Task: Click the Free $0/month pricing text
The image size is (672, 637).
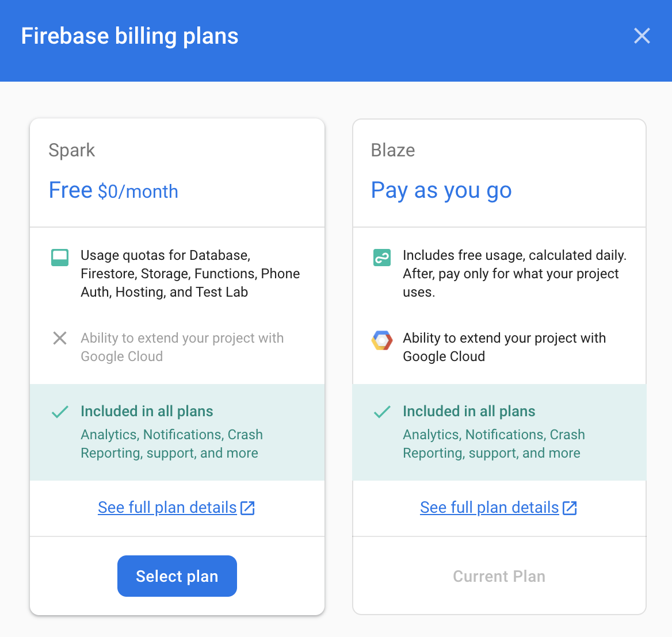Action: 113,190
